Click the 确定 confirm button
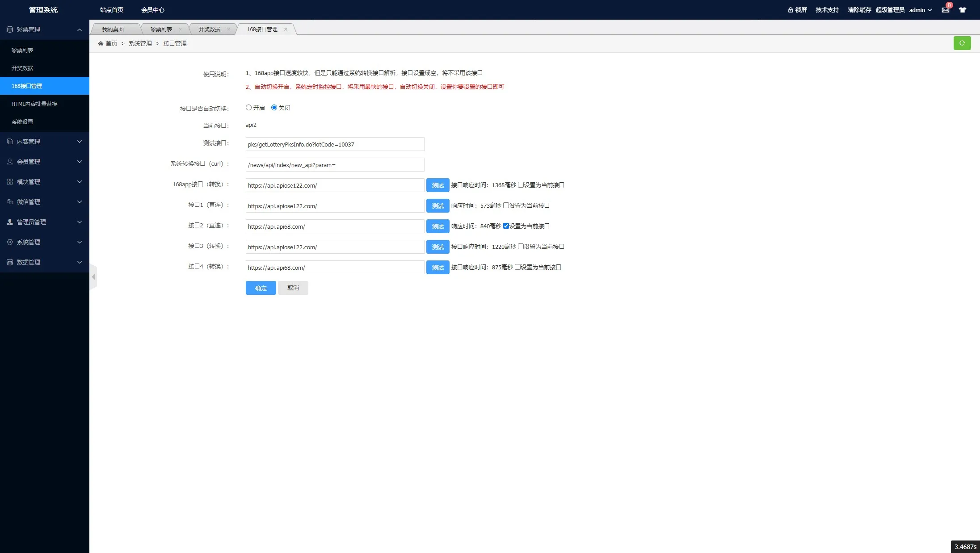Viewport: 980px width, 553px height. click(261, 288)
